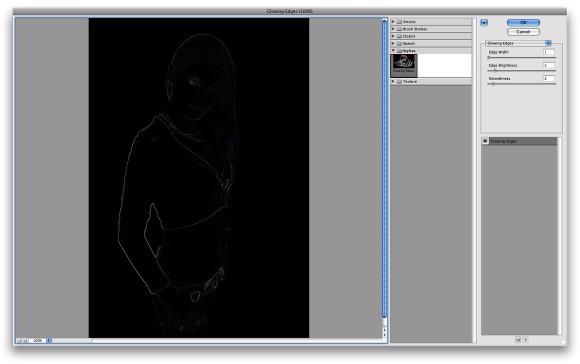580x364 pixels.
Task: Click the new effect layer icon
Action: 518,339
